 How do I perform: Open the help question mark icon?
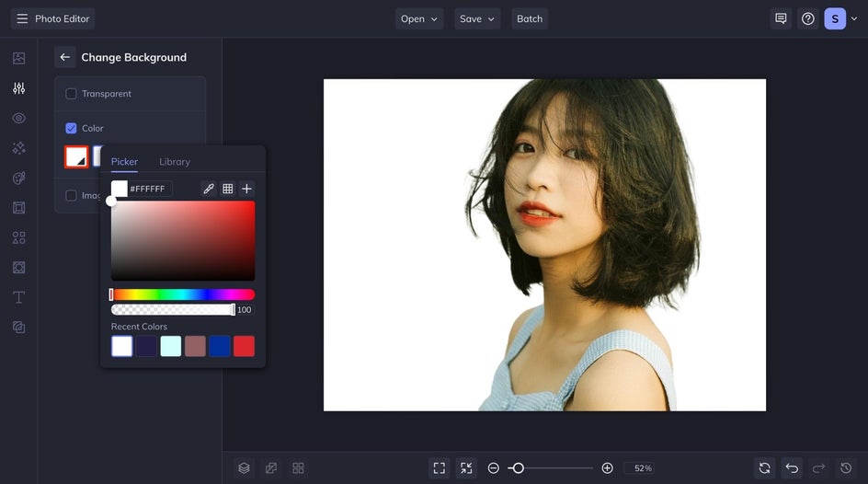click(808, 18)
